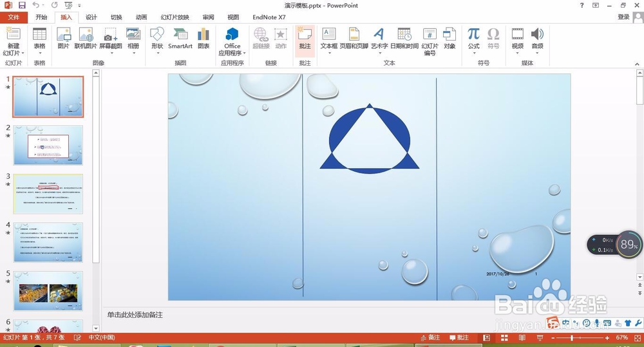
Task: Insert an 对象 object
Action: click(x=450, y=34)
